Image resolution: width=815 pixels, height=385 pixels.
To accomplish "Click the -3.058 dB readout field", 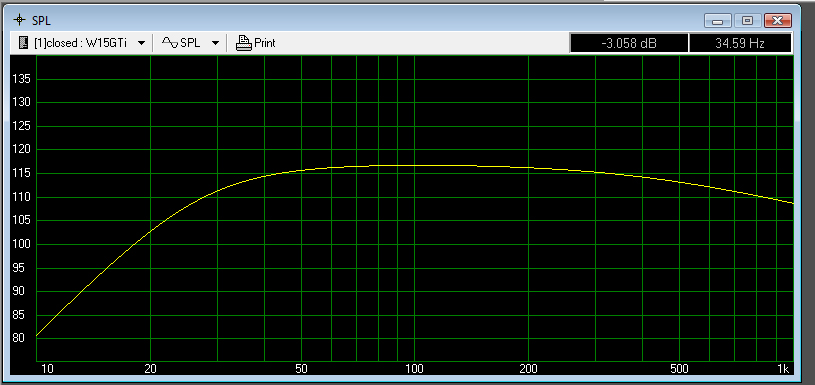I will 629,43.
